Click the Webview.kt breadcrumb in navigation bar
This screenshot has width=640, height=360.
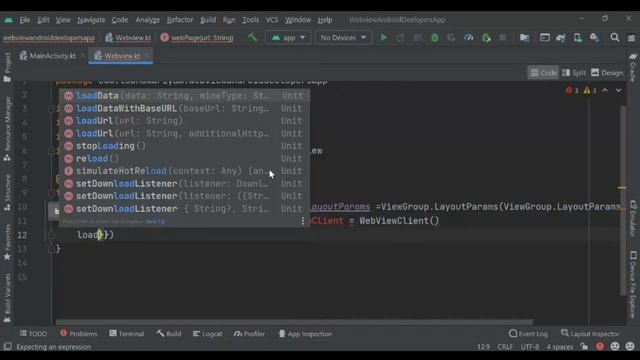click(128, 38)
